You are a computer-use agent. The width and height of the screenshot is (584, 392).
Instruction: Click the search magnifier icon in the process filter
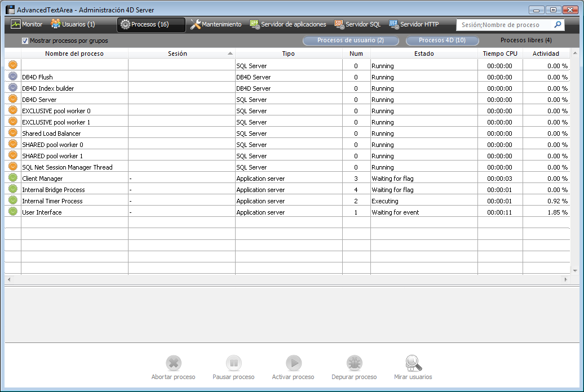click(558, 25)
